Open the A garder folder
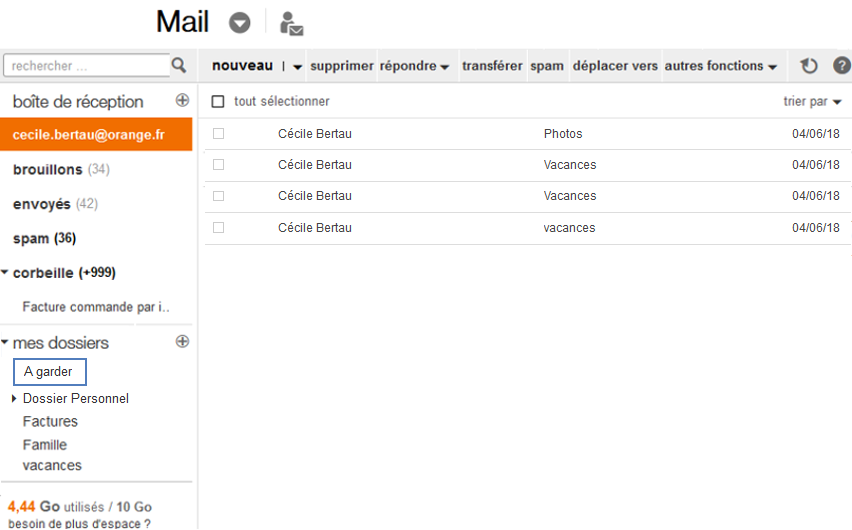852x530 pixels. point(49,372)
